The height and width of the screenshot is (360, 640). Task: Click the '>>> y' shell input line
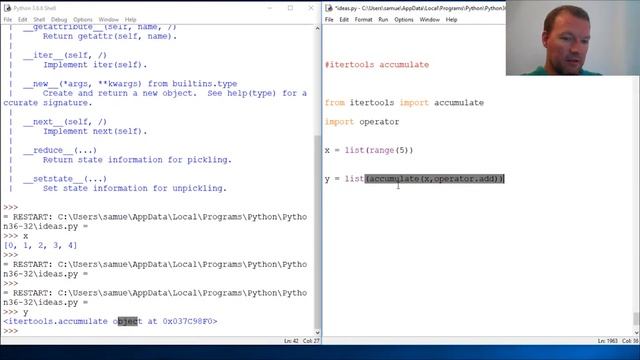click(x=16, y=312)
